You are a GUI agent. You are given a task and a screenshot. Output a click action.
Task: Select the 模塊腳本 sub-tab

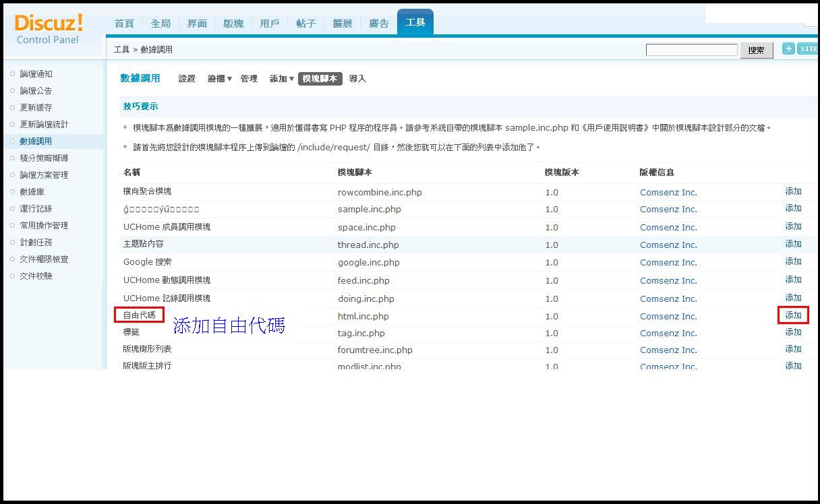click(320, 79)
